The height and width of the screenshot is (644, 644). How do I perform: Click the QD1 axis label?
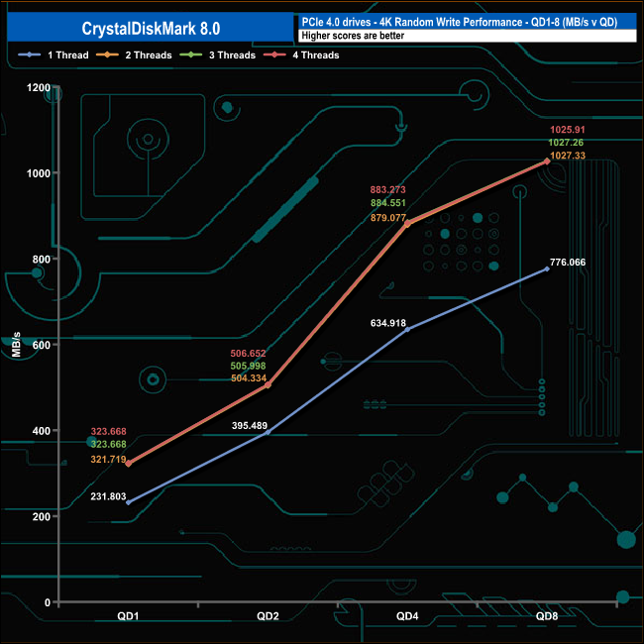pos(128,616)
